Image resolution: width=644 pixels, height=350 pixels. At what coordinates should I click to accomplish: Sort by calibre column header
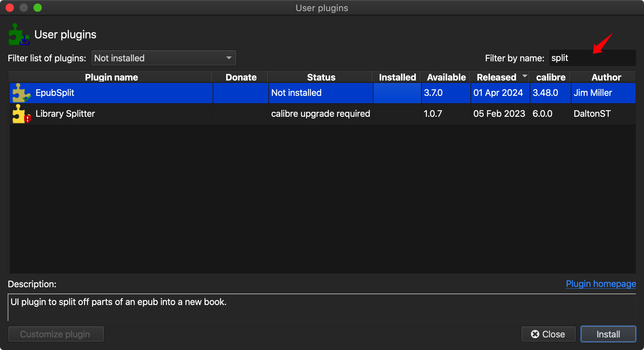(551, 77)
